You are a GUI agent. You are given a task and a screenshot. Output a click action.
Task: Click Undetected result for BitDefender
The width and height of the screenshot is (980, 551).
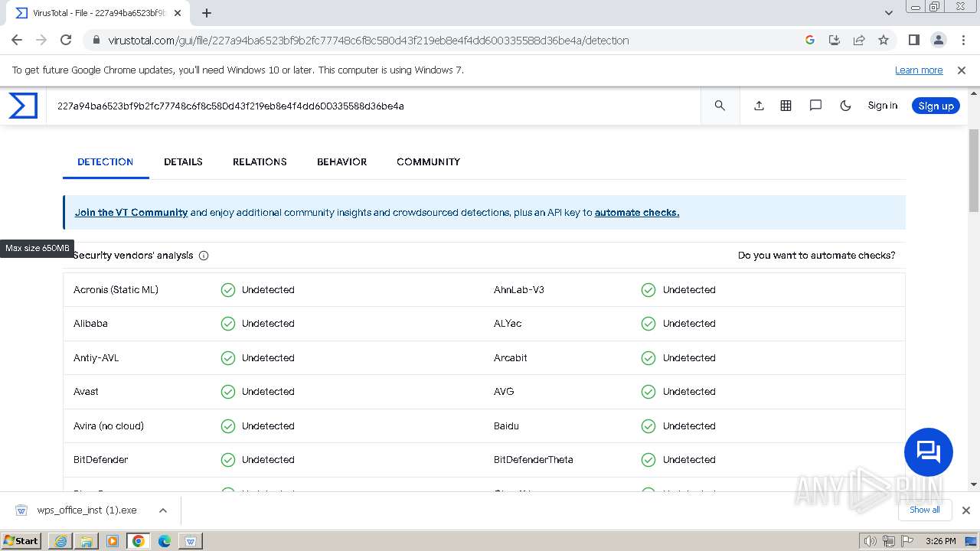268,460
